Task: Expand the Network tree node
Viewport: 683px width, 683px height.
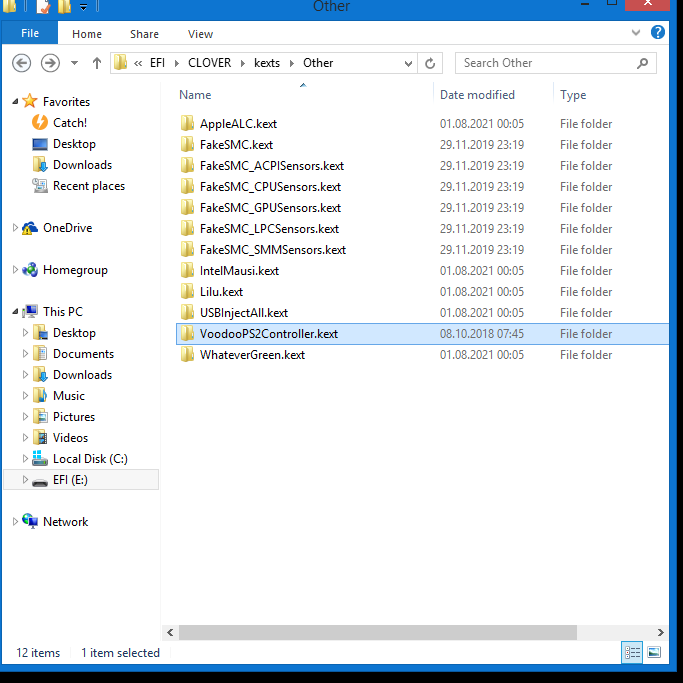Action: click(15, 521)
